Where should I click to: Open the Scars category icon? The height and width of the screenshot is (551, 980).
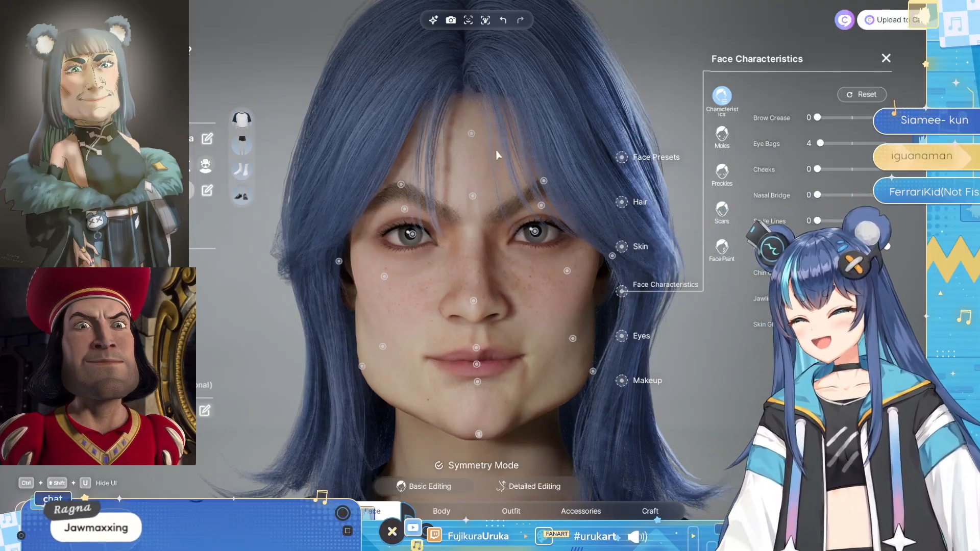(x=722, y=212)
